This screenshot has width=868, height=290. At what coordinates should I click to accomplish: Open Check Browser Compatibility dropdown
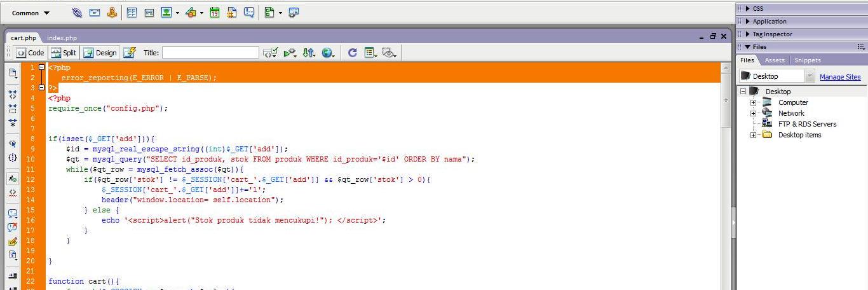pyautogui.click(x=290, y=53)
